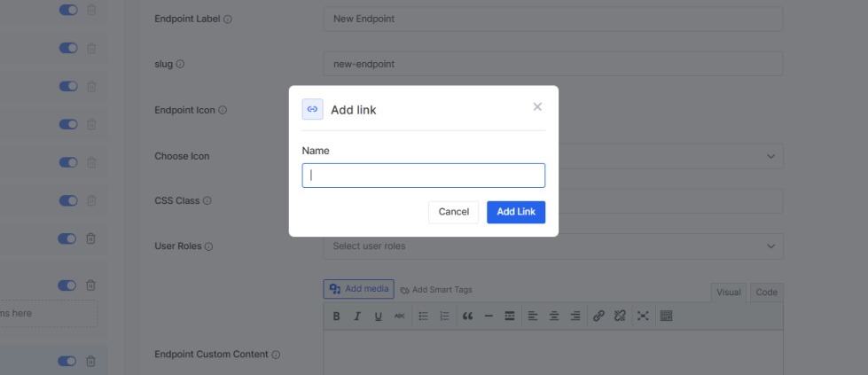This screenshot has height=375, width=868.
Task: Open the editor fullscreen mode icon
Action: coord(643,316)
